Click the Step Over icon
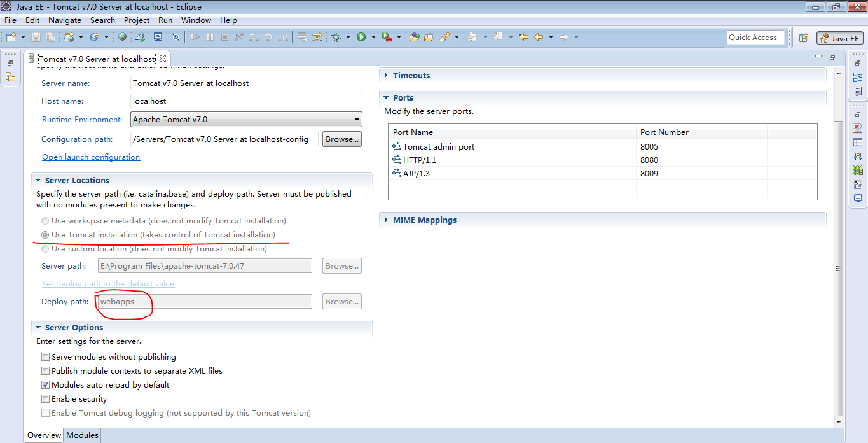 (x=269, y=37)
